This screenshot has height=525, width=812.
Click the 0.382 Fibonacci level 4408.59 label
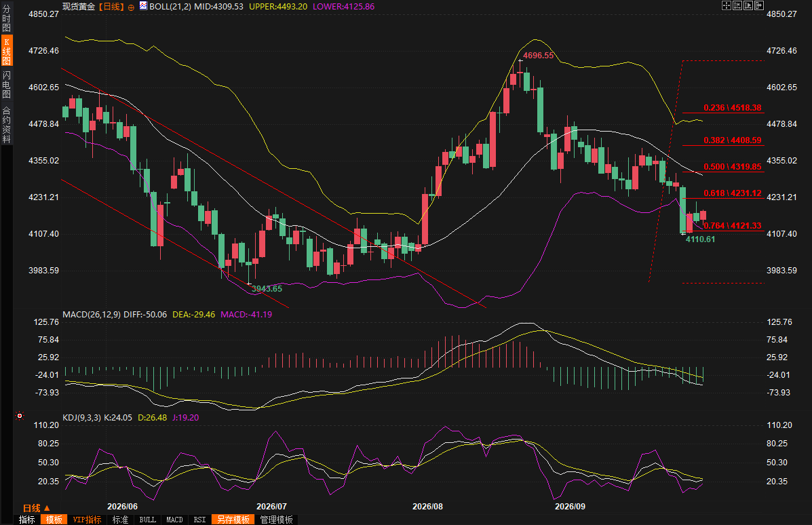point(732,140)
